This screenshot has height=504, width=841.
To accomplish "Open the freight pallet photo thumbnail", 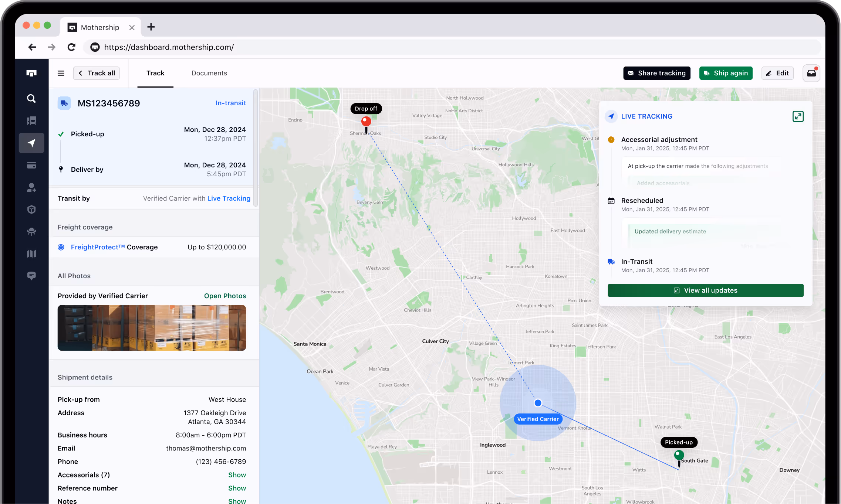I will click(x=152, y=328).
